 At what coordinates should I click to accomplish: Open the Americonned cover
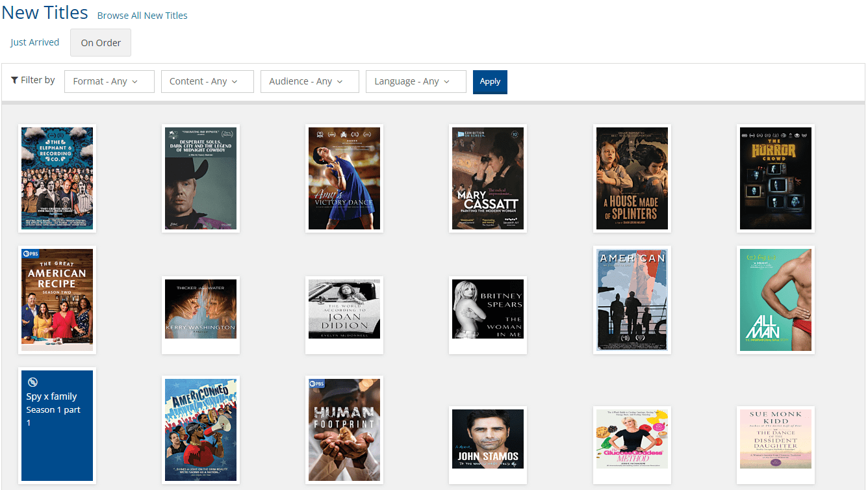(x=201, y=430)
